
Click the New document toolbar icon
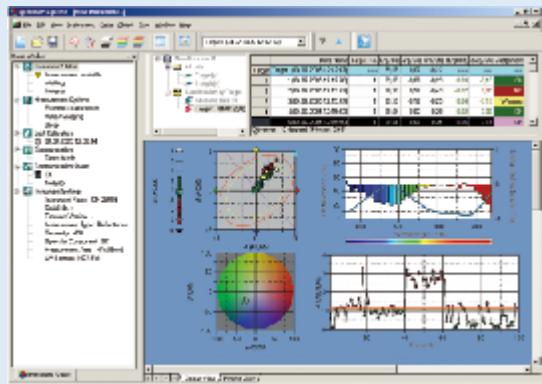[20, 42]
